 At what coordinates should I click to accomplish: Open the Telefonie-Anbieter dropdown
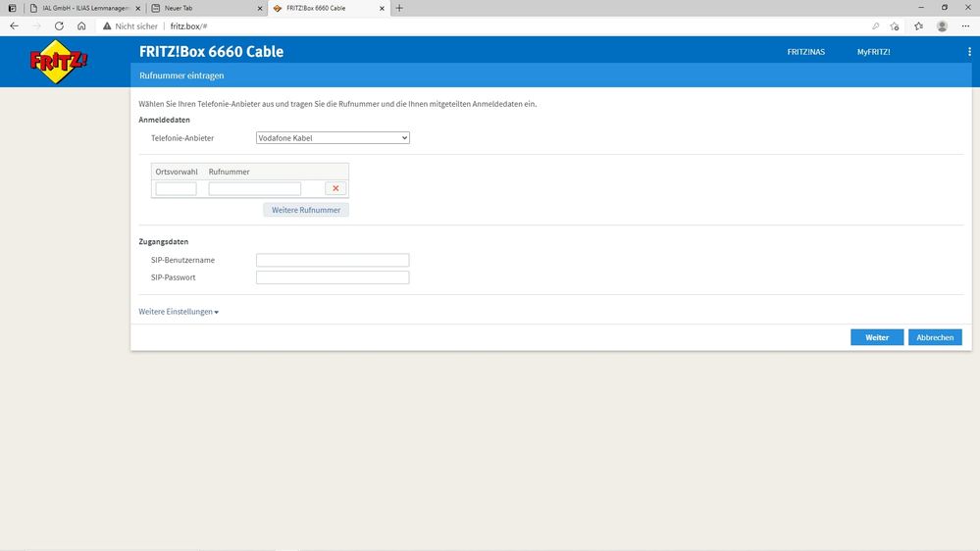coord(333,138)
